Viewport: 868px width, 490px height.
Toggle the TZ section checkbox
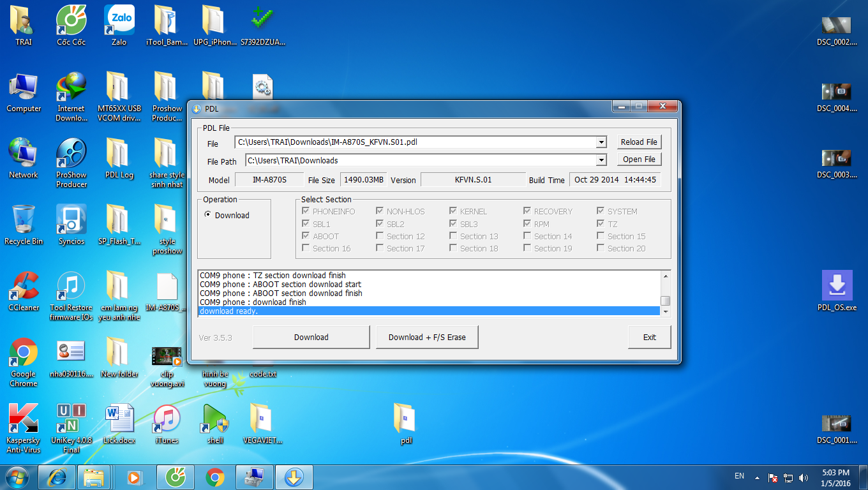point(601,224)
